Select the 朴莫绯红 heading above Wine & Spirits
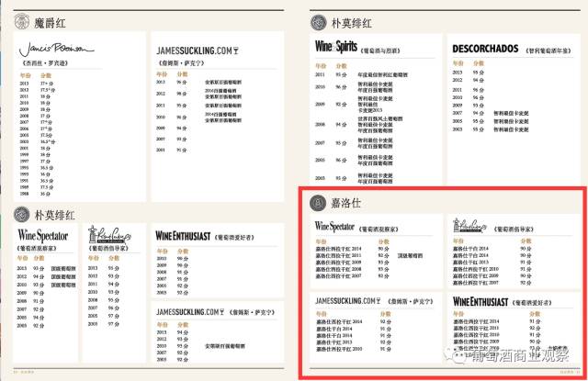588x381 pixels. [351, 23]
